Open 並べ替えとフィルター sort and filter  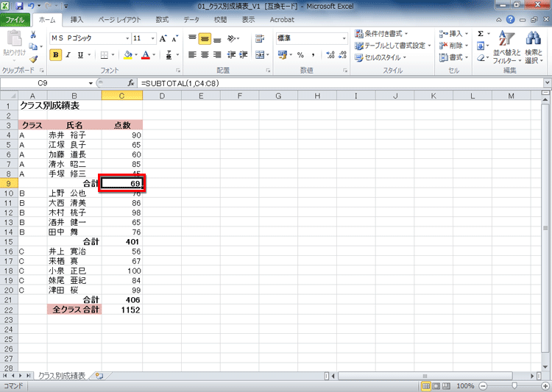click(x=506, y=48)
